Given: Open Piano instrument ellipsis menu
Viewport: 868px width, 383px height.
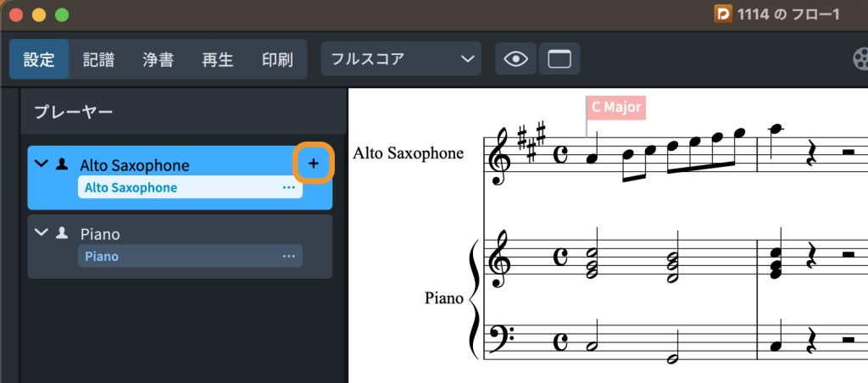Looking at the screenshot, I should [289, 256].
